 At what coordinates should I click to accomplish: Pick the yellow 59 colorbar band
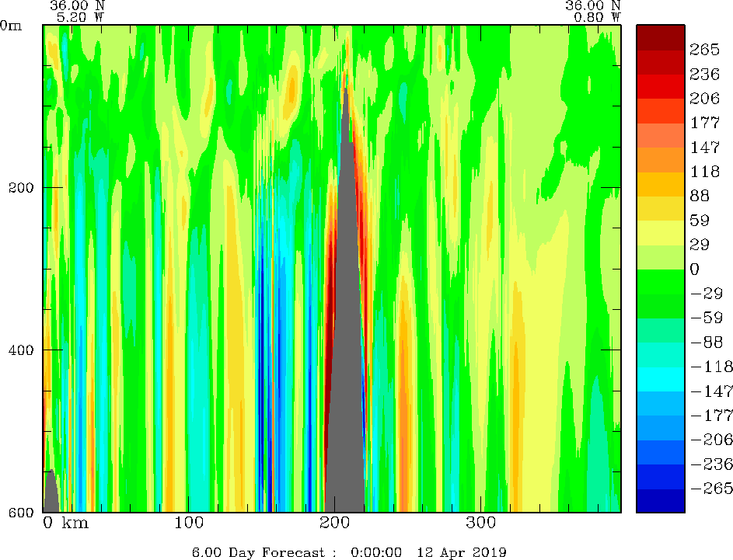point(661,209)
